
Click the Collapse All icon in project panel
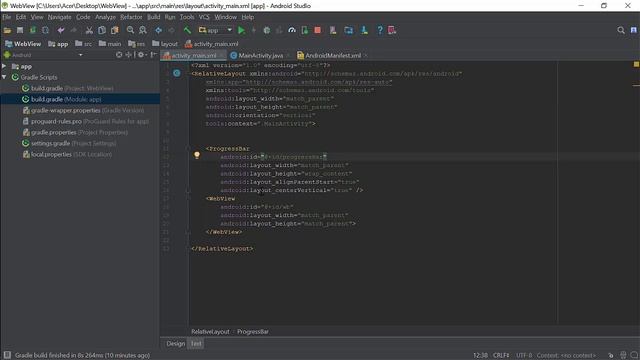[129, 55]
